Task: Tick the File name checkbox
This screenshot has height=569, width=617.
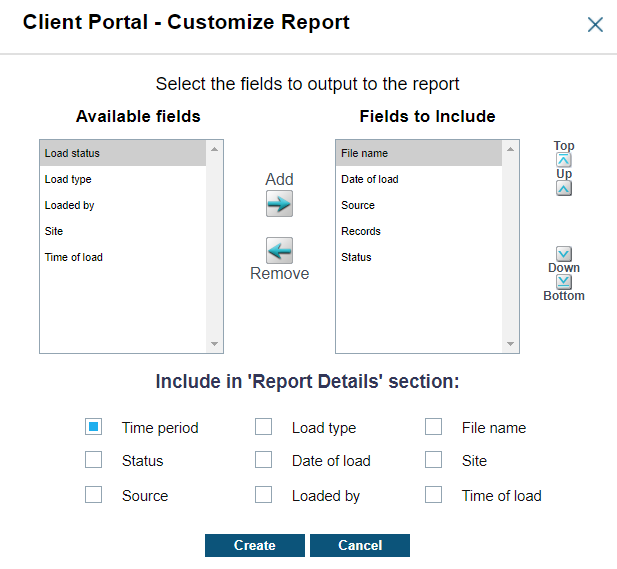Action: point(433,427)
